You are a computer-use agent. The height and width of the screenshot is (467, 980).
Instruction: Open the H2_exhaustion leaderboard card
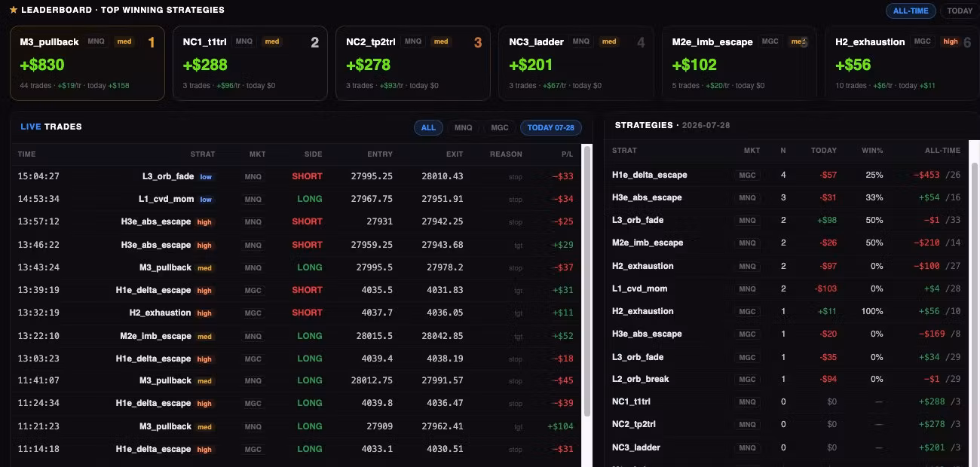[902, 63]
